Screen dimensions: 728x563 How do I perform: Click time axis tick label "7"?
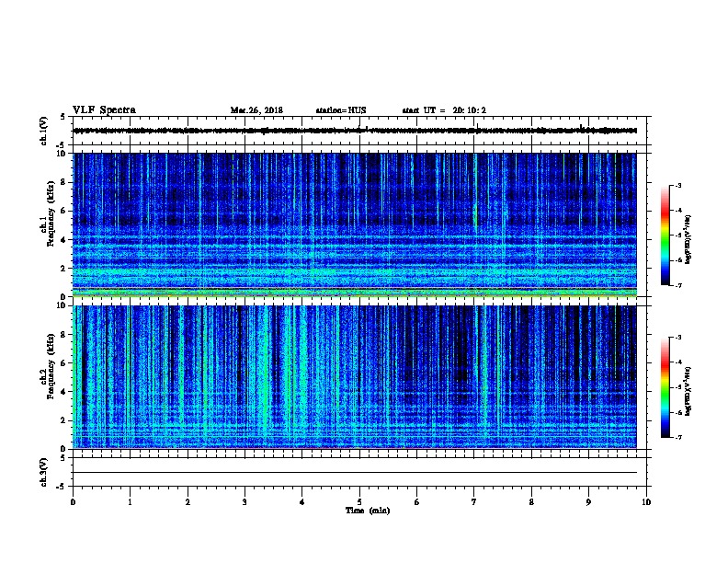click(x=474, y=501)
